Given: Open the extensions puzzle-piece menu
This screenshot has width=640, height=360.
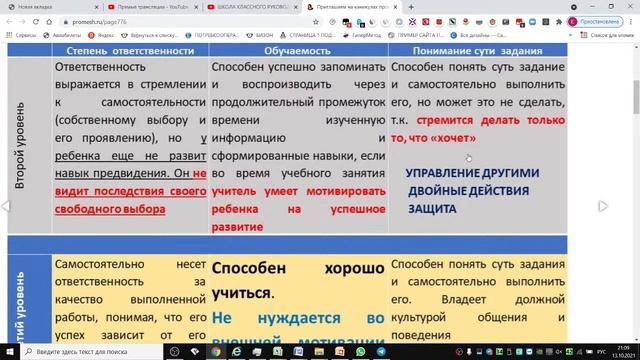Looking at the screenshot, I should 558,22.
